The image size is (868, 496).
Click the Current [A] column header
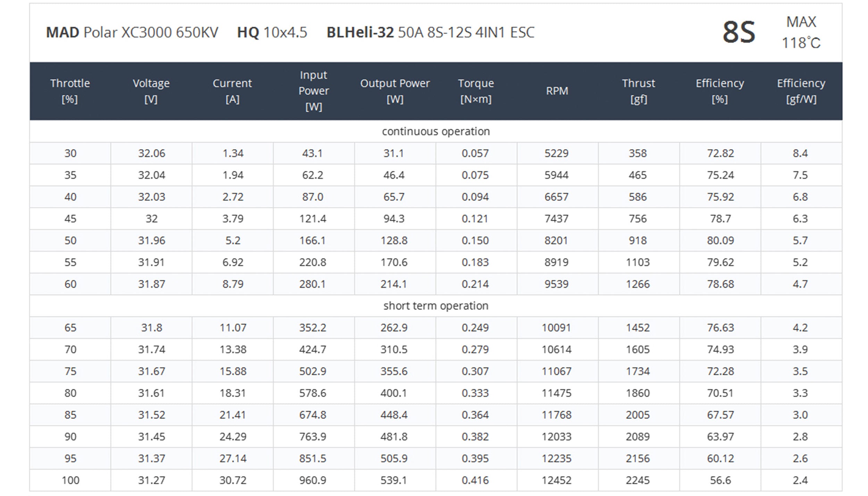click(232, 91)
